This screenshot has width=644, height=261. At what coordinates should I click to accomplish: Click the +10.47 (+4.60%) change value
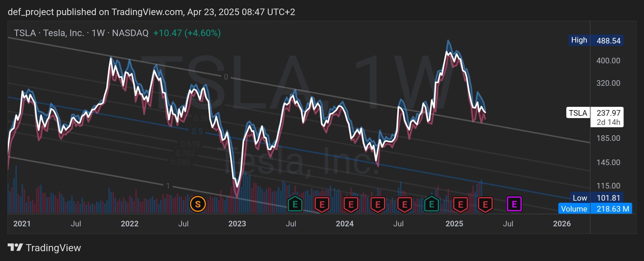pos(187,33)
